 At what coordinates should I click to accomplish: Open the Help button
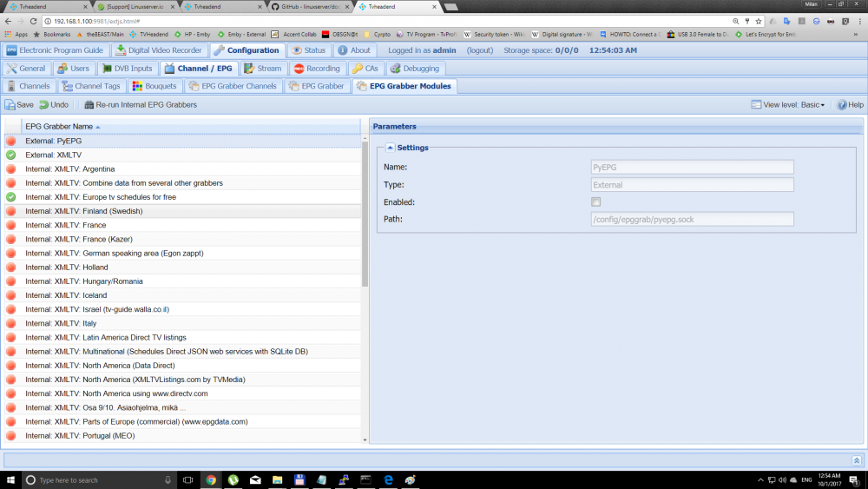tap(851, 105)
